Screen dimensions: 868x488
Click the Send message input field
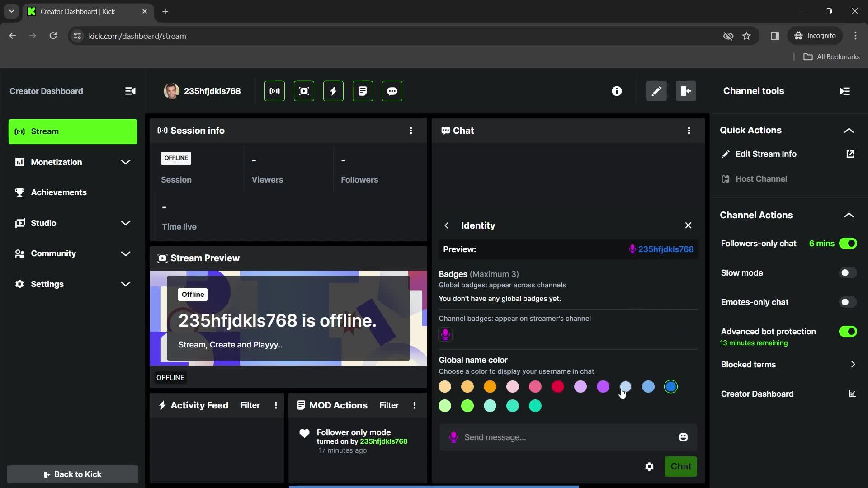click(x=567, y=437)
